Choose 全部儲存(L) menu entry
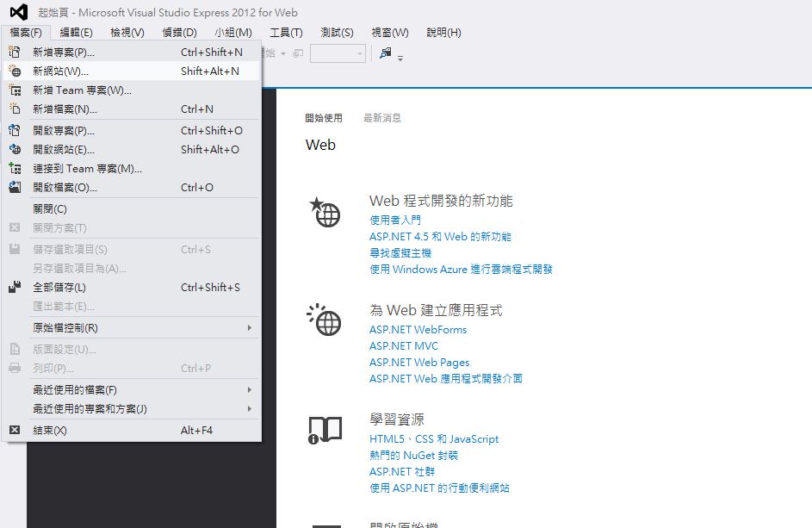 131,287
